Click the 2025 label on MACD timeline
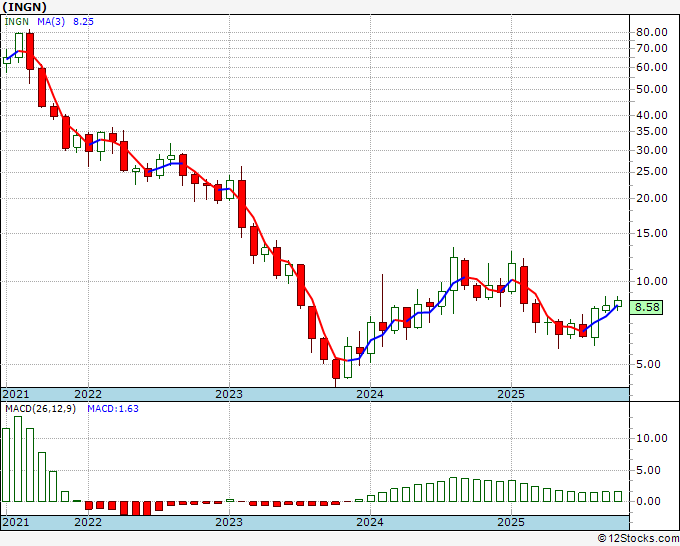Image resolution: width=680 pixels, height=546 pixels. (x=511, y=522)
